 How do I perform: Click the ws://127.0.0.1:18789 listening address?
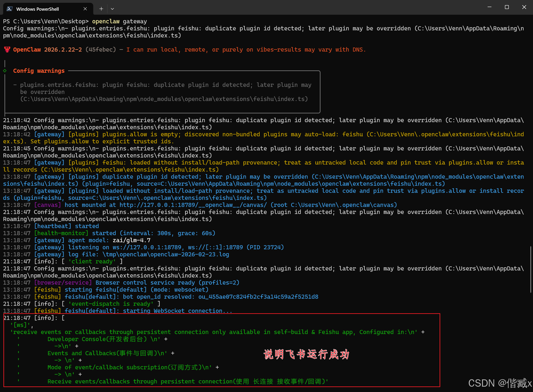pos(147,247)
